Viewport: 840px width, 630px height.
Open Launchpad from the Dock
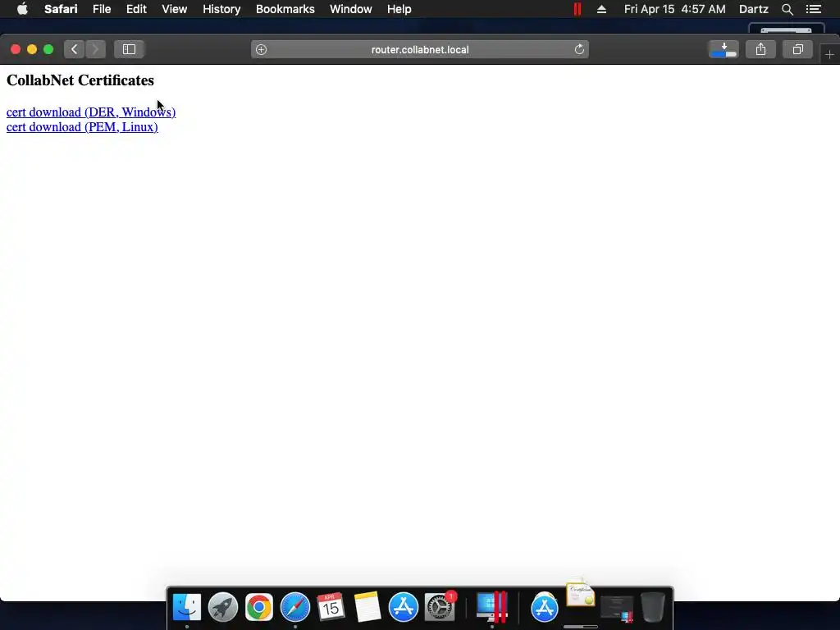tap(223, 608)
